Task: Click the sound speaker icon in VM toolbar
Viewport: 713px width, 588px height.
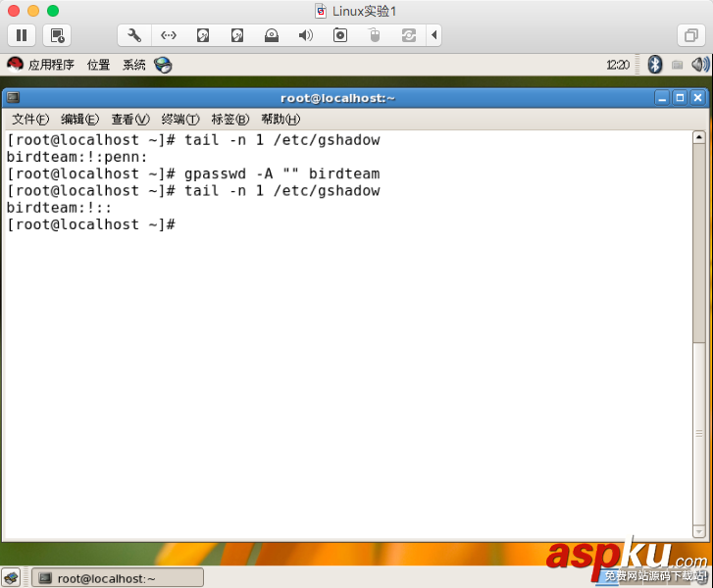Action: pyautogui.click(x=306, y=35)
